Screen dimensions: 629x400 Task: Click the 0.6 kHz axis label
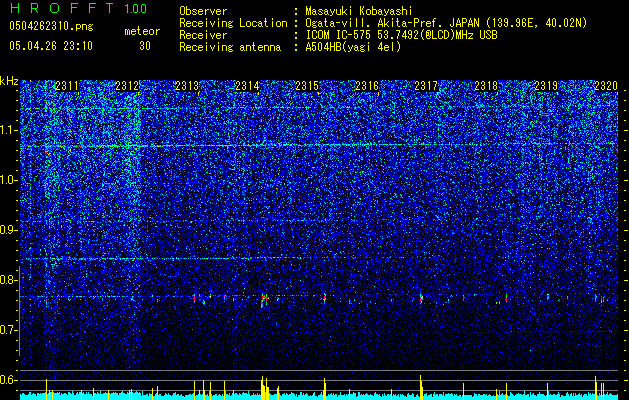click(x=9, y=380)
